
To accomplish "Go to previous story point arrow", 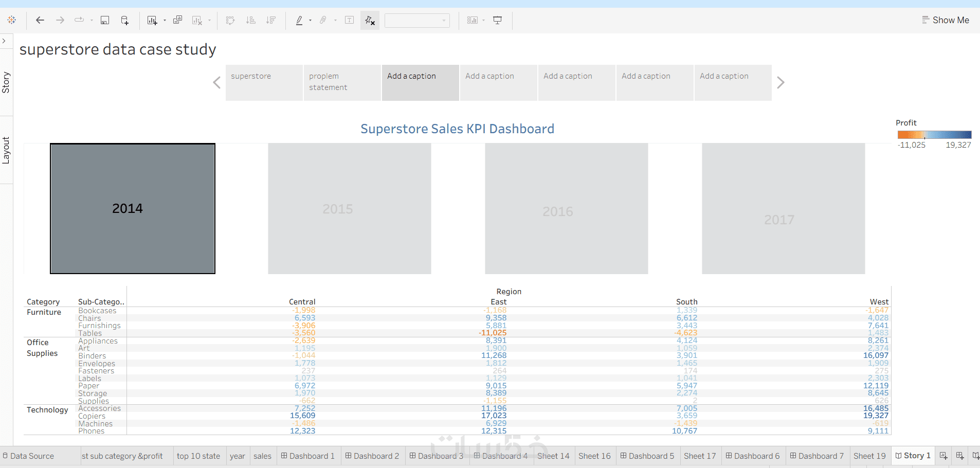I will (217, 82).
